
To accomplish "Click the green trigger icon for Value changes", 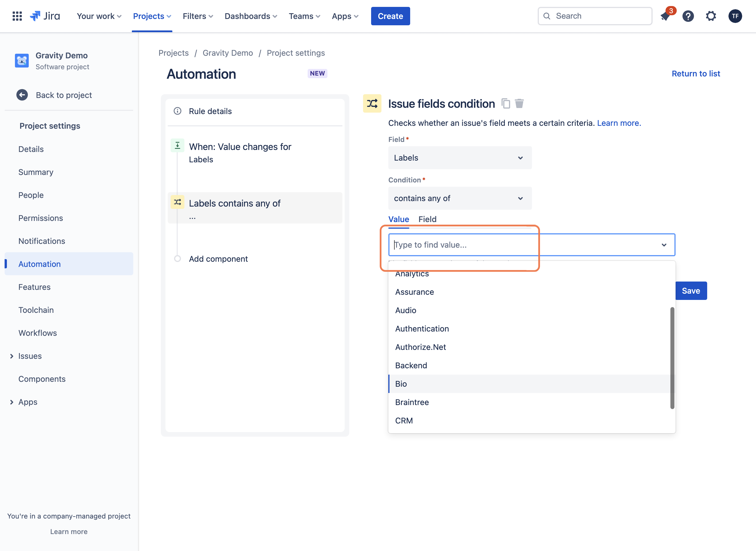I will click(x=178, y=145).
